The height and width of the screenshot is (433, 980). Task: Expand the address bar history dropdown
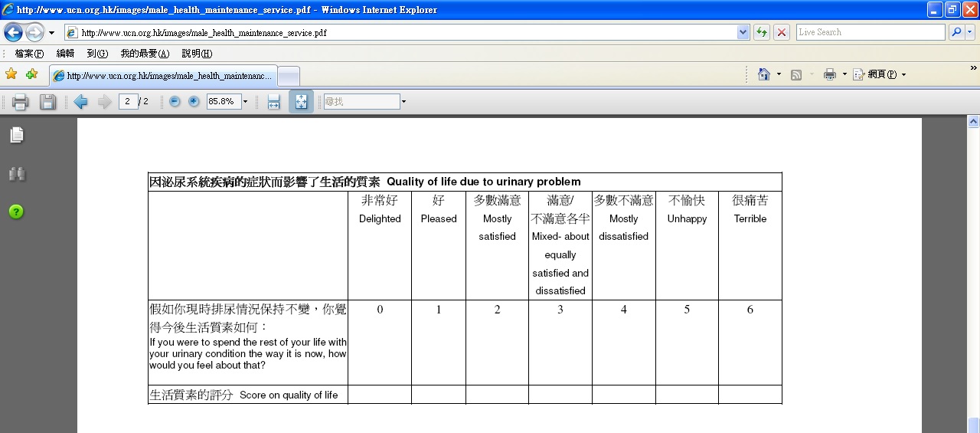[x=743, y=33]
